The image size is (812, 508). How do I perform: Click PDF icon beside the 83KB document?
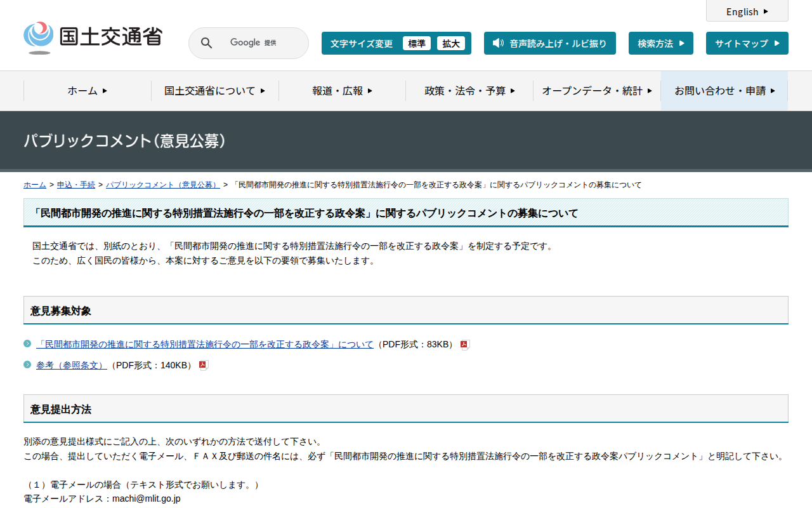[464, 345]
